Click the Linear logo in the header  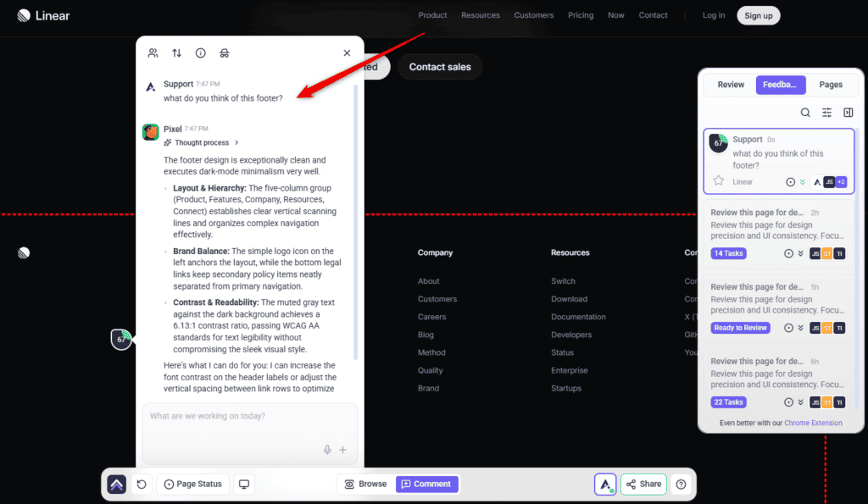43,15
